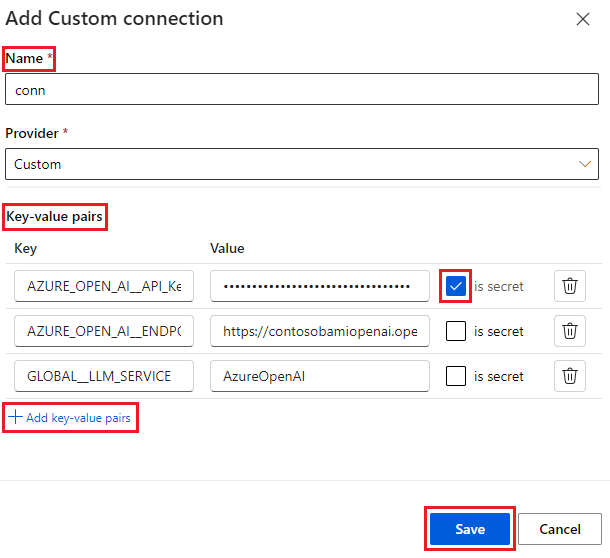Screen dimensions: 610x558
Task: Open the Provider dropdown showing Custom
Action: [x=302, y=164]
